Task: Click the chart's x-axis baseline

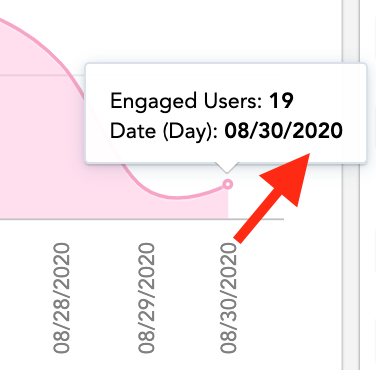Action: click(x=142, y=219)
